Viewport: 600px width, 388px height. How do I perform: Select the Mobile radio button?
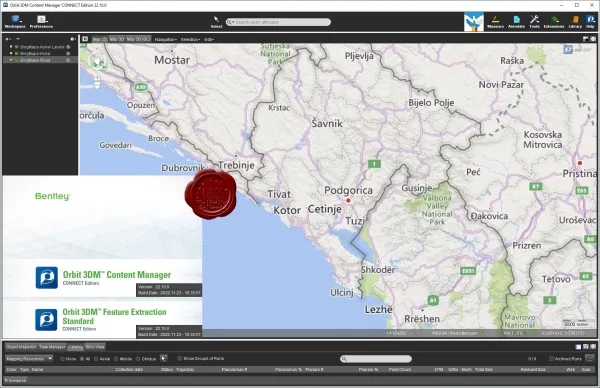(x=116, y=359)
